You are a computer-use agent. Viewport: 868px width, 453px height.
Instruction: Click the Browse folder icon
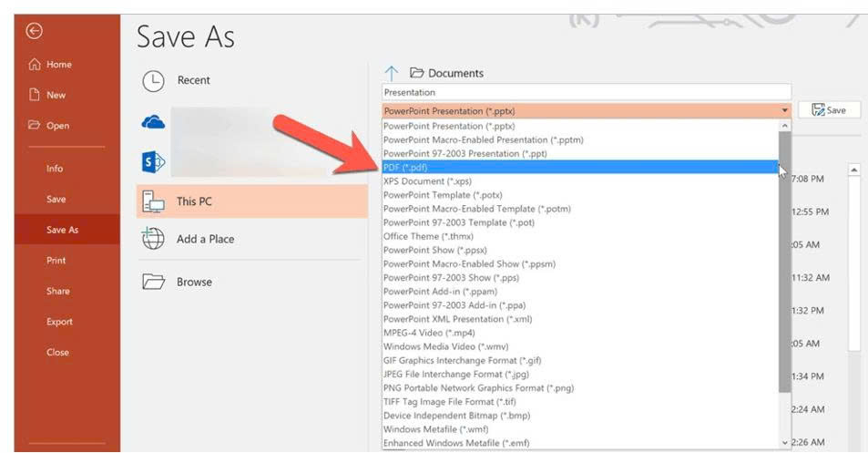point(153,282)
